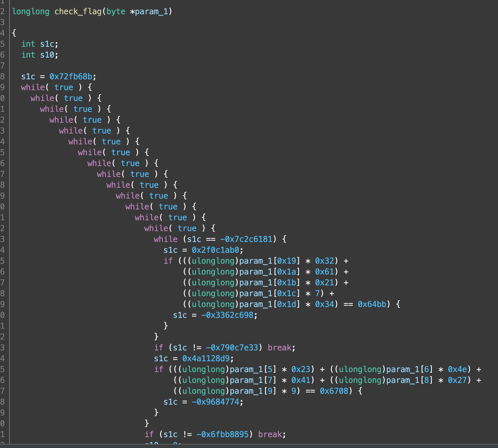The width and height of the screenshot is (498, 448).
Task: Click the longlong return type keyword
Action: point(30,12)
